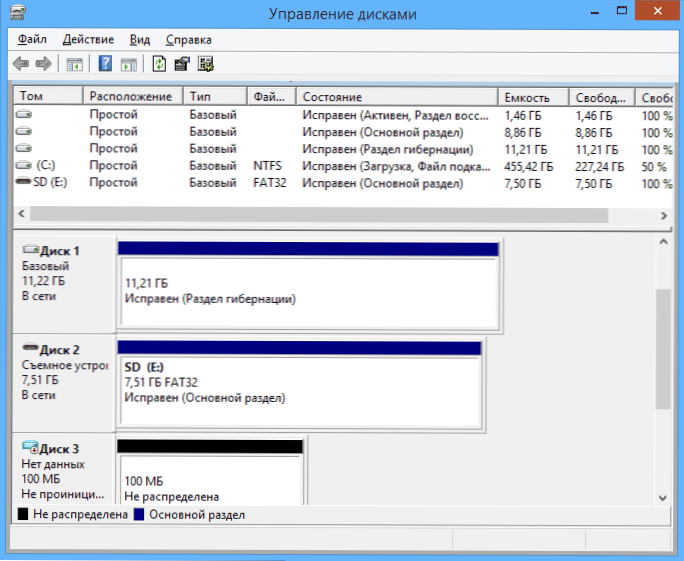
Task: Click the Back arrow toolbar icon
Action: coord(21,64)
